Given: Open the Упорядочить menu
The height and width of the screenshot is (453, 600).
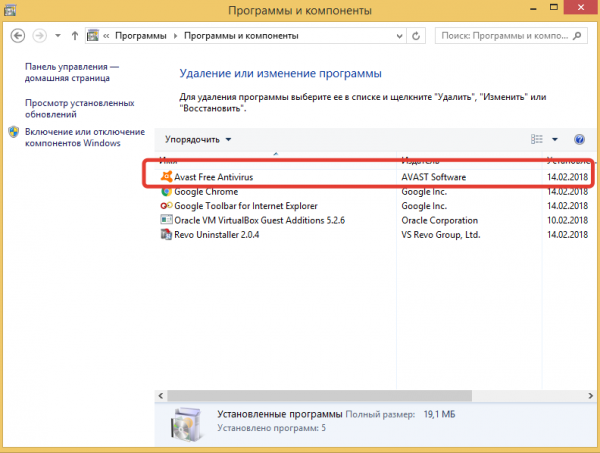Looking at the screenshot, I should [x=198, y=139].
